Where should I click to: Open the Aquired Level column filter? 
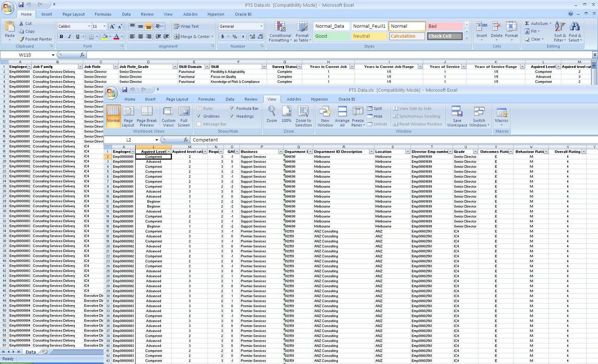click(169, 152)
